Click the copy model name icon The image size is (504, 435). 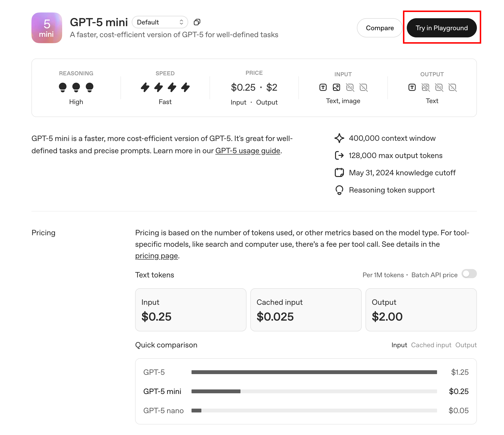pyautogui.click(x=197, y=22)
